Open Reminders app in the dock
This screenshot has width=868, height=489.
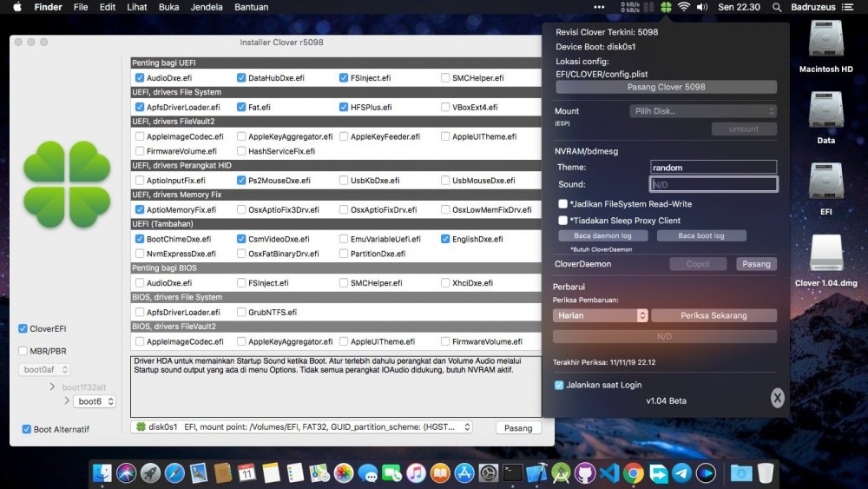[x=295, y=473]
